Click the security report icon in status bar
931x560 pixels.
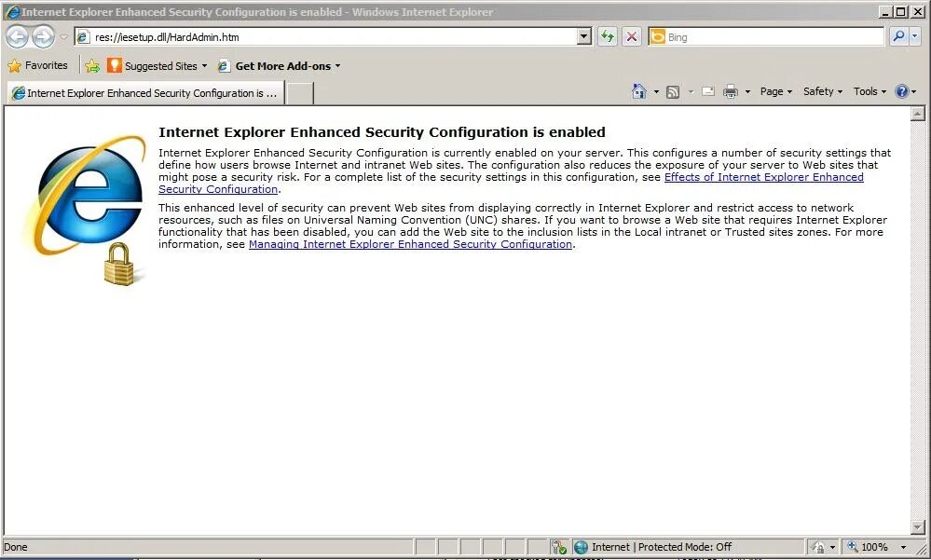click(x=558, y=547)
